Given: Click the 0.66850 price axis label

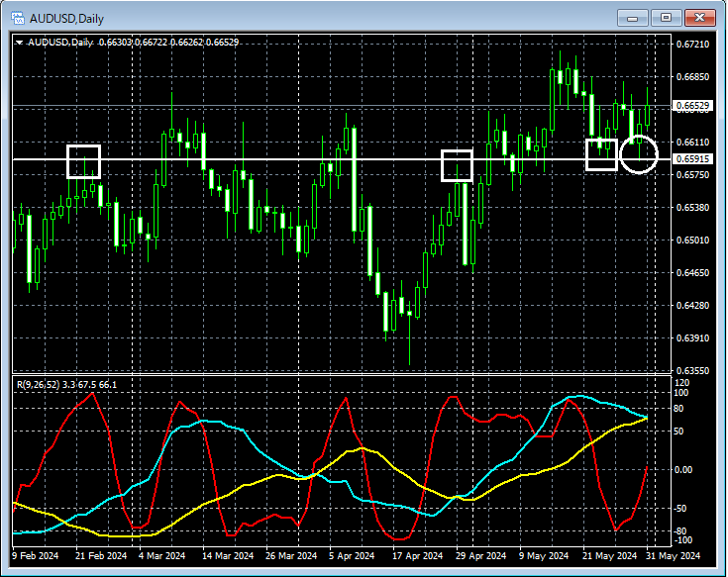Looking at the screenshot, I should coord(692,76).
